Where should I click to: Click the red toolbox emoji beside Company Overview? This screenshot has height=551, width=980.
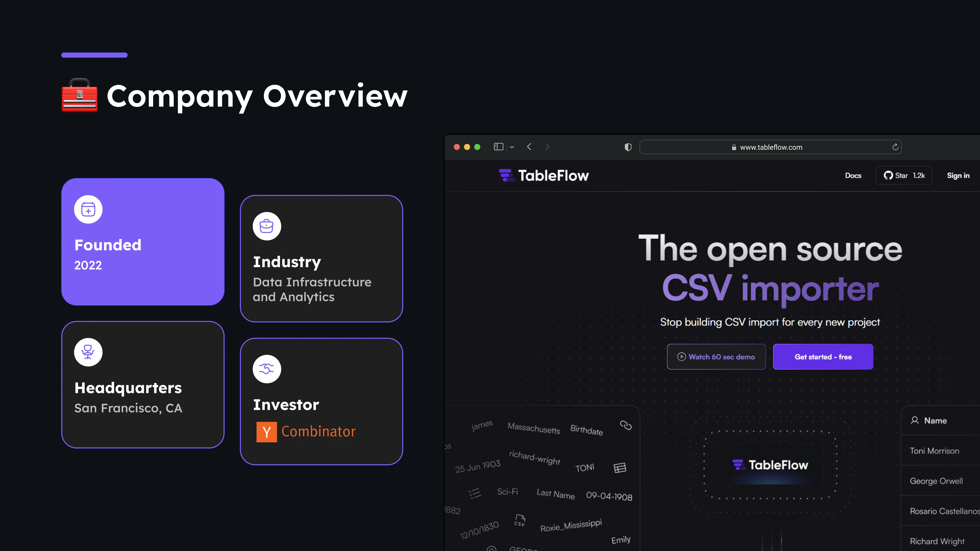(80, 95)
